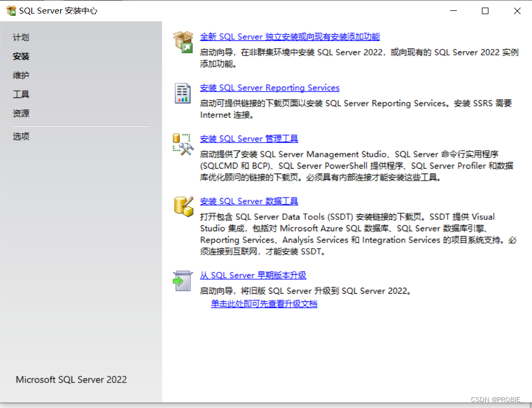This screenshot has height=408, width=532.
Task: View upgrade docs via 单击此处 link
Action: 264,304
